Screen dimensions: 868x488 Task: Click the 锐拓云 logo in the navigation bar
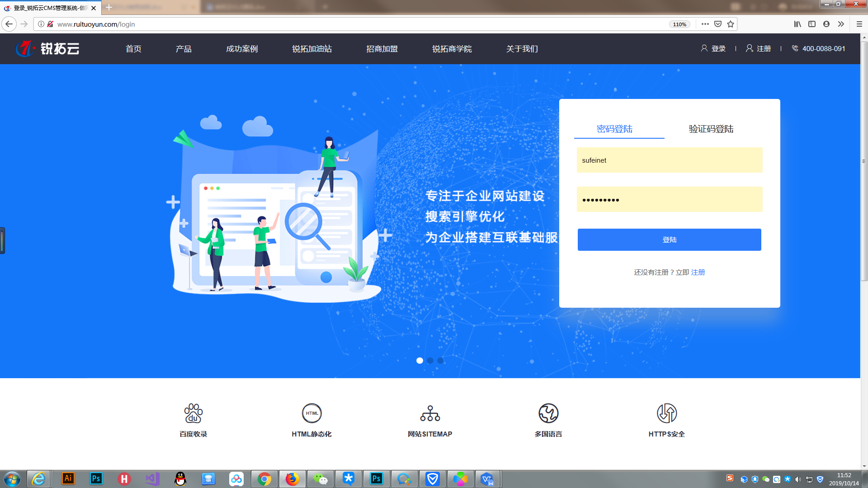click(x=47, y=48)
